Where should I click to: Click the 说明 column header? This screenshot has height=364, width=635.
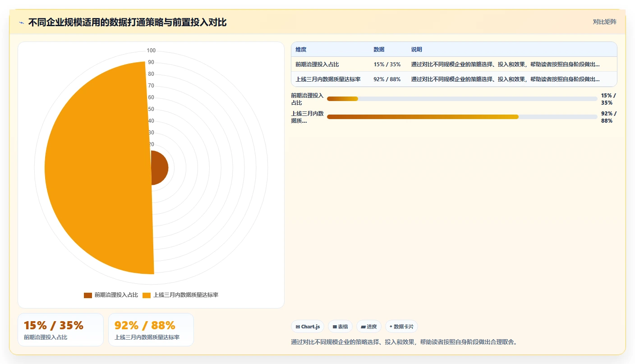(417, 50)
